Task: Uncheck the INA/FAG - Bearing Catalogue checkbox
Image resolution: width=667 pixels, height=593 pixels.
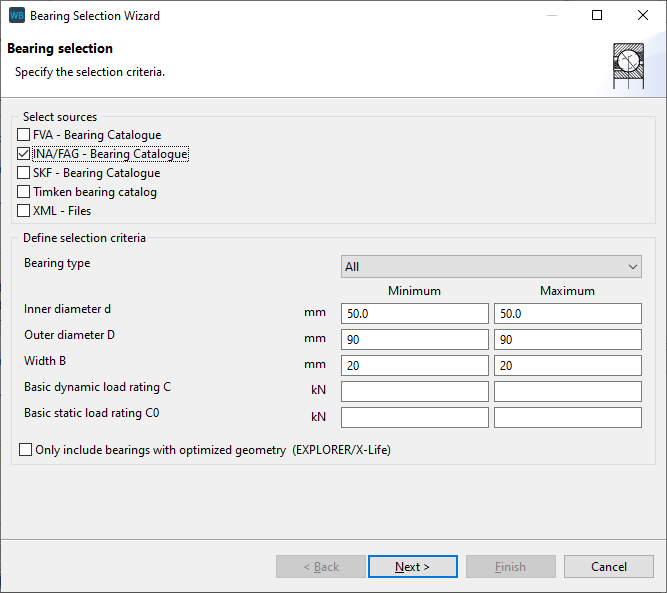Action: tap(24, 154)
